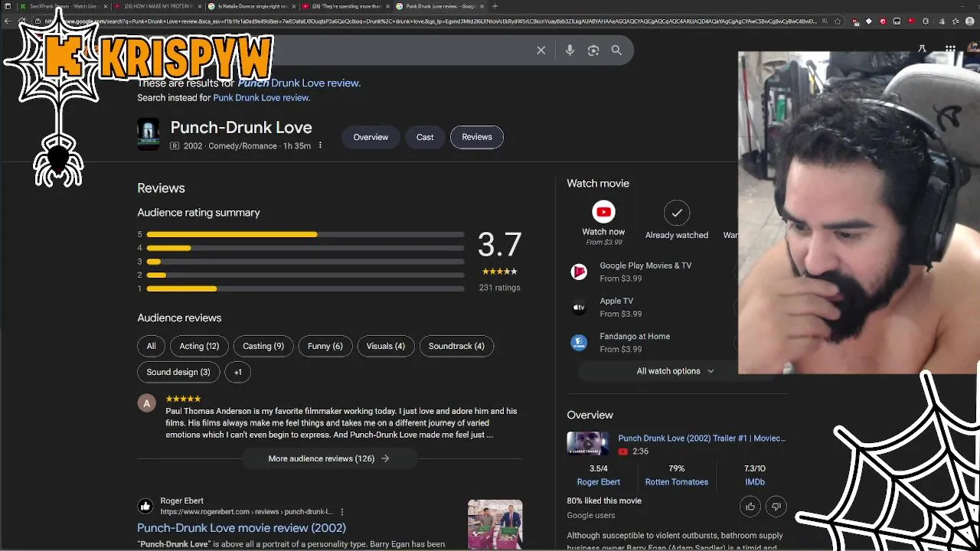Open Google Search Labs flask icon
This screenshot has width=980, height=551.
922,49
